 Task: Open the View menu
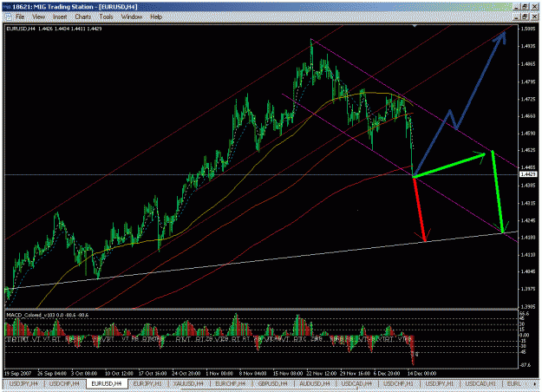[39, 16]
